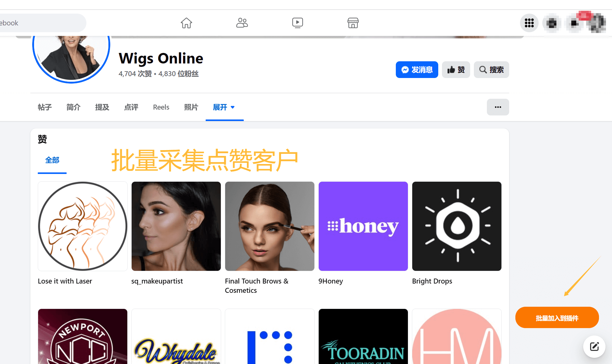Click the 4,704 次赞 likes count

tap(135, 74)
